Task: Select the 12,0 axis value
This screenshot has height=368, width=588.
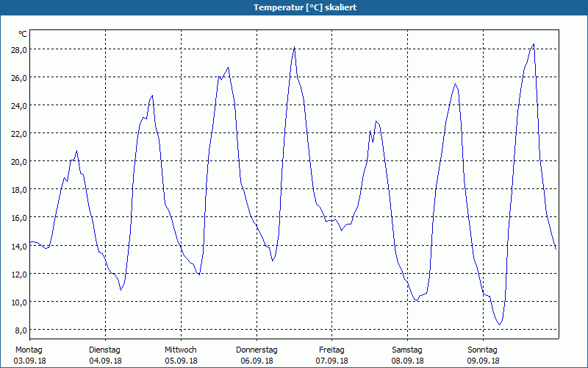Action: click(19, 275)
